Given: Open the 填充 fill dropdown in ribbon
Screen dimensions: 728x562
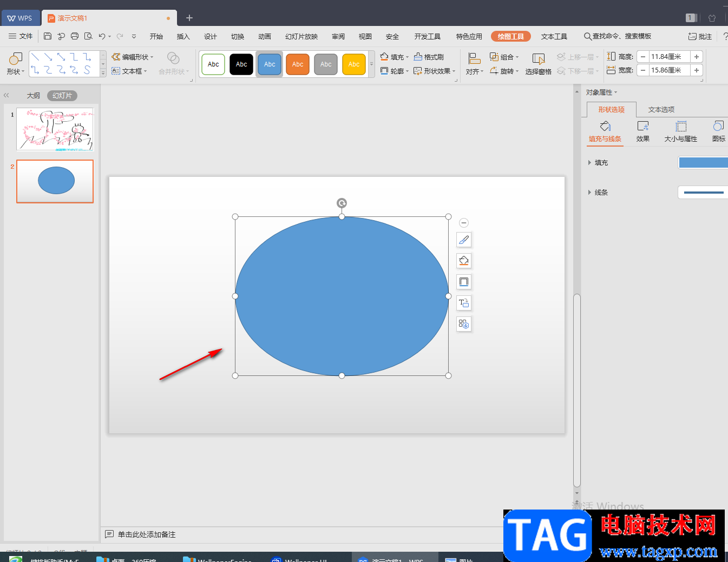Looking at the screenshot, I should pos(395,57).
